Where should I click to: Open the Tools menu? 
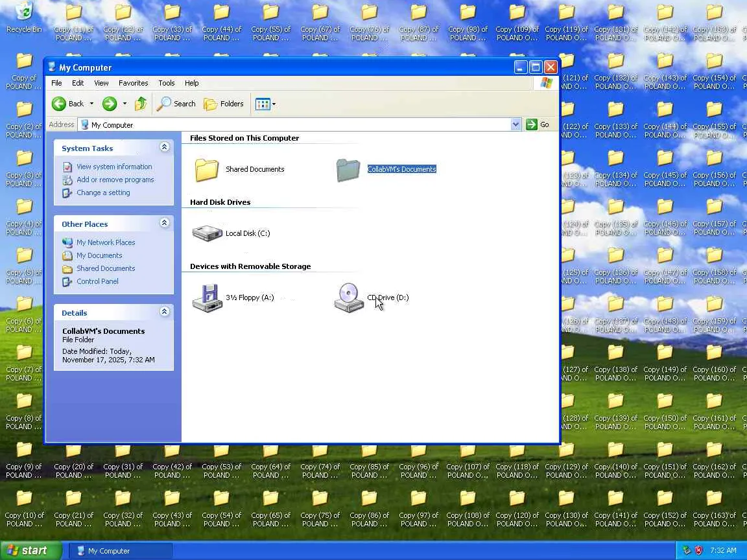point(166,83)
